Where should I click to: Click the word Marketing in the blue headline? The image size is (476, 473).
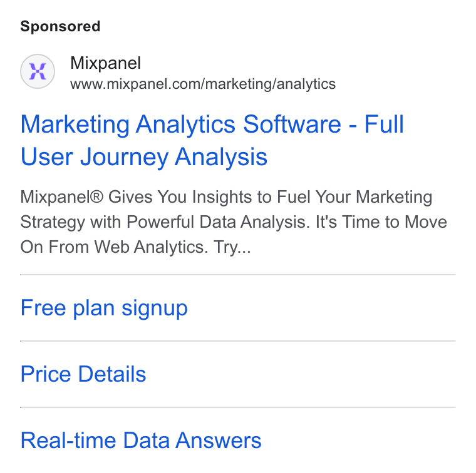pyautogui.click(x=75, y=125)
